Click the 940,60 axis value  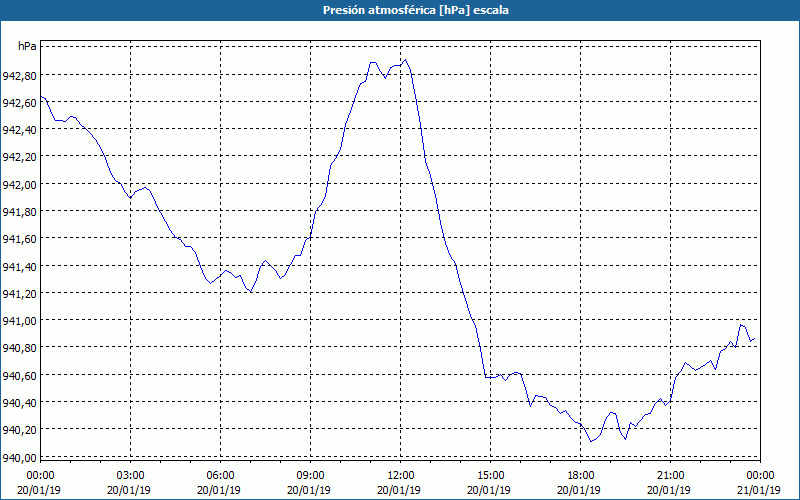(x=19, y=376)
